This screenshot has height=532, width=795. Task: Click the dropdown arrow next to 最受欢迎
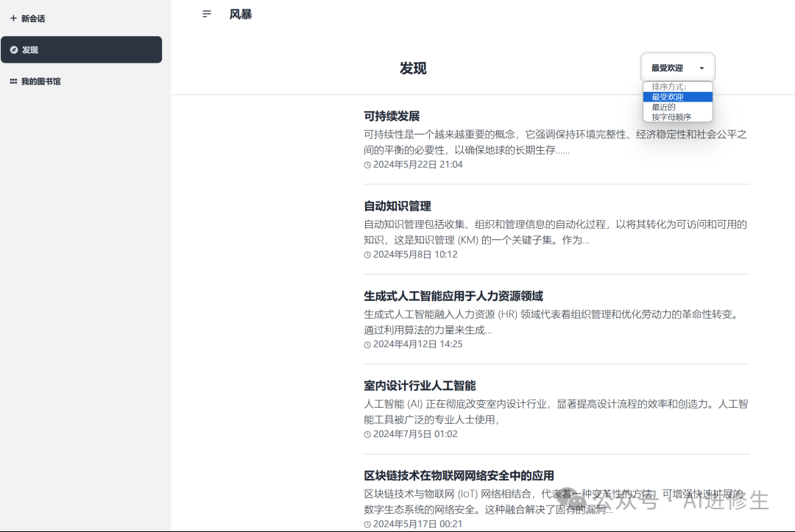702,68
